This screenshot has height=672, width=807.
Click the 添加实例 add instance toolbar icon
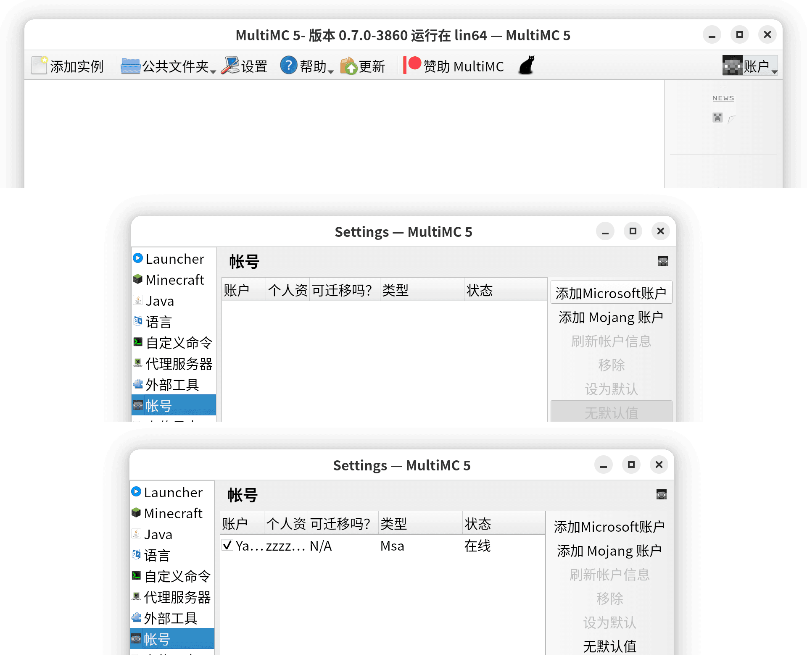click(x=40, y=66)
